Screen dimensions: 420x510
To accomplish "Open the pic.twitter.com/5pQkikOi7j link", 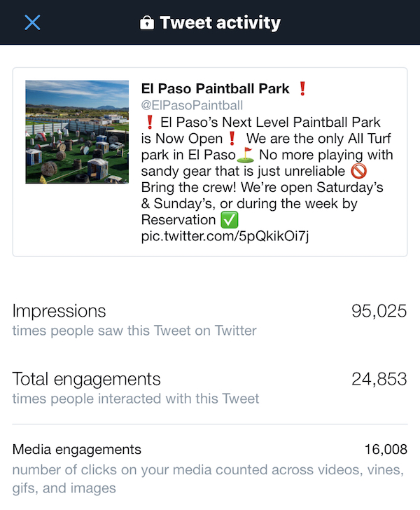I will pos(225,236).
